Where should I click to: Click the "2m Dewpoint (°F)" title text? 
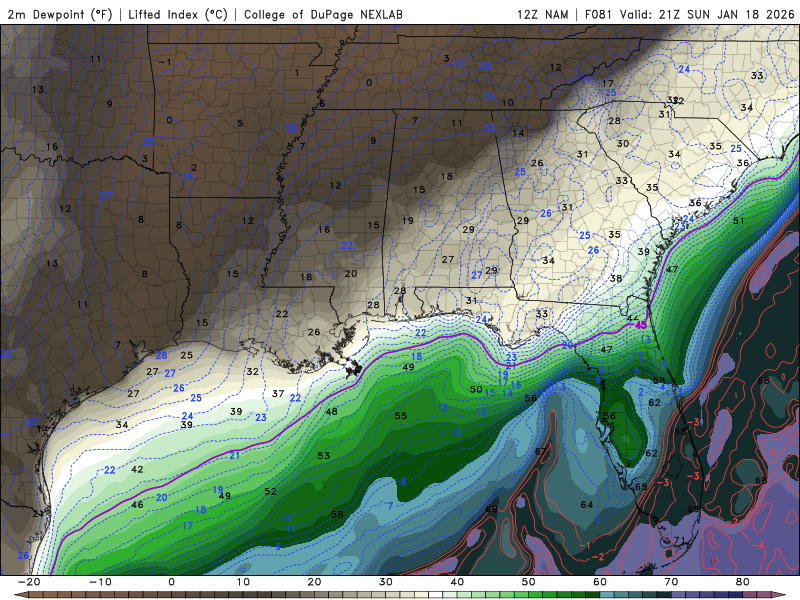pyautogui.click(x=60, y=14)
